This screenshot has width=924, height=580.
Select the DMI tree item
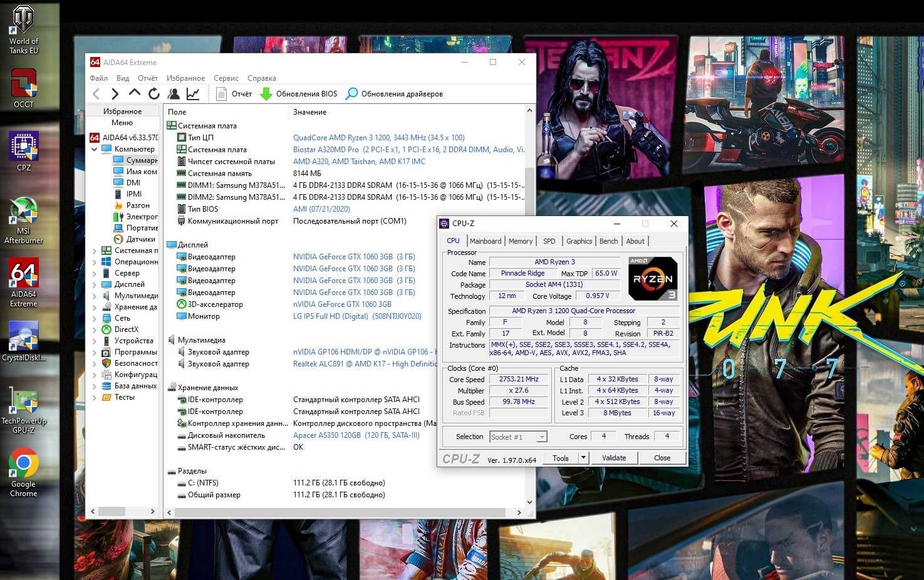tap(127, 183)
